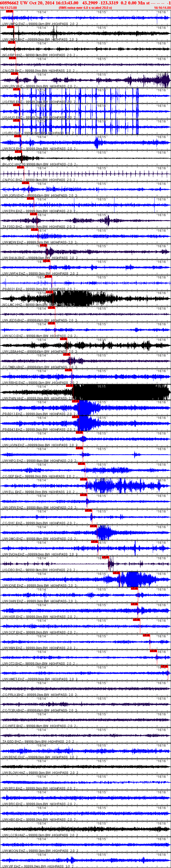171x868 pixels.
Task: Click the 'CN OZB BHZ' trace label
Action: point(12,71)
